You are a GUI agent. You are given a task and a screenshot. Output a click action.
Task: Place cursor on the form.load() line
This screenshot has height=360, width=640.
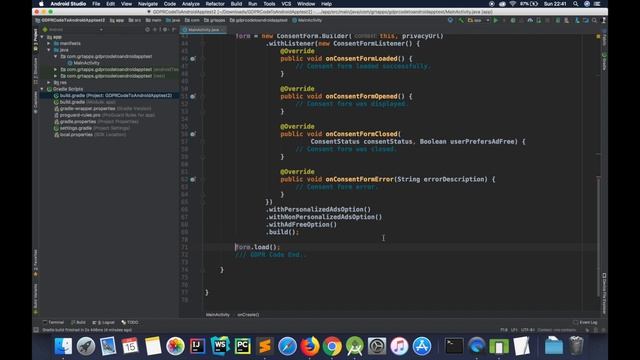(257, 247)
